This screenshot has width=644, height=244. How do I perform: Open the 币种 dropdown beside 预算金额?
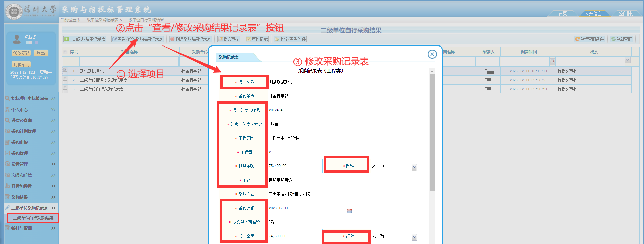(x=414, y=167)
